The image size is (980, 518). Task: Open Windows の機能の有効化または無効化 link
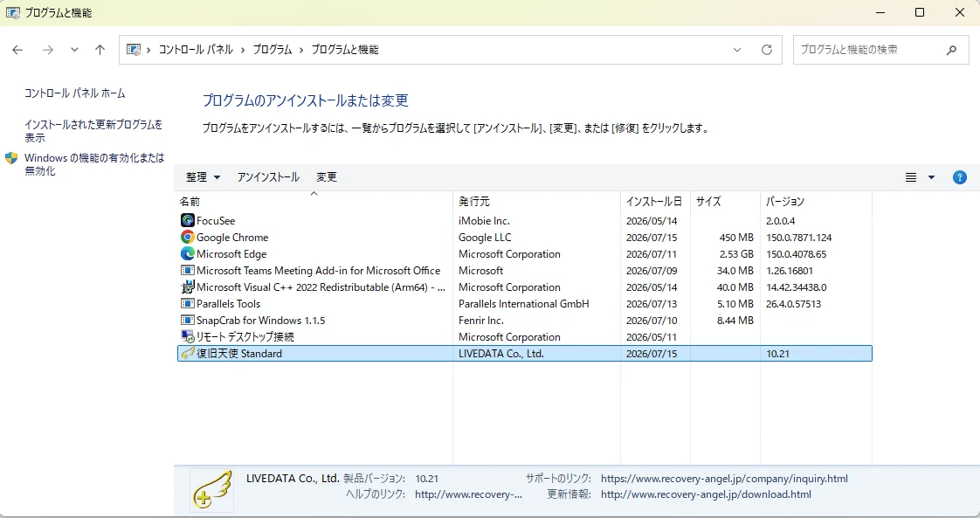94,164
